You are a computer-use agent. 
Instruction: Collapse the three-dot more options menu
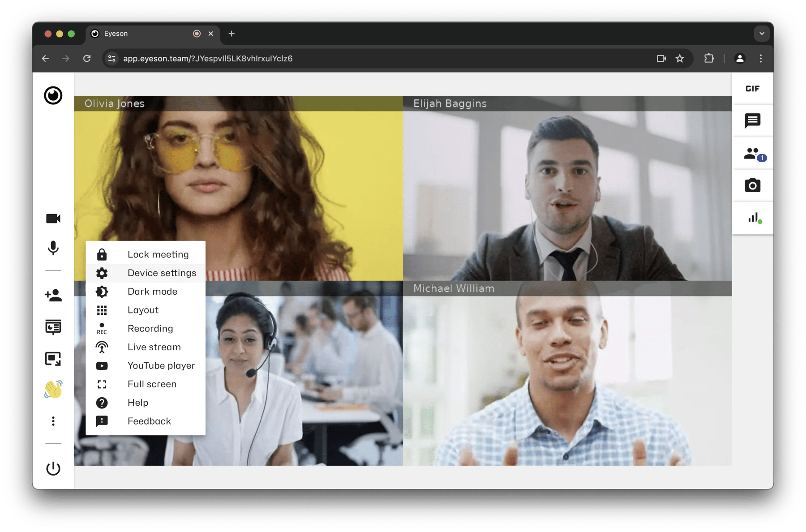click(53, 421)
